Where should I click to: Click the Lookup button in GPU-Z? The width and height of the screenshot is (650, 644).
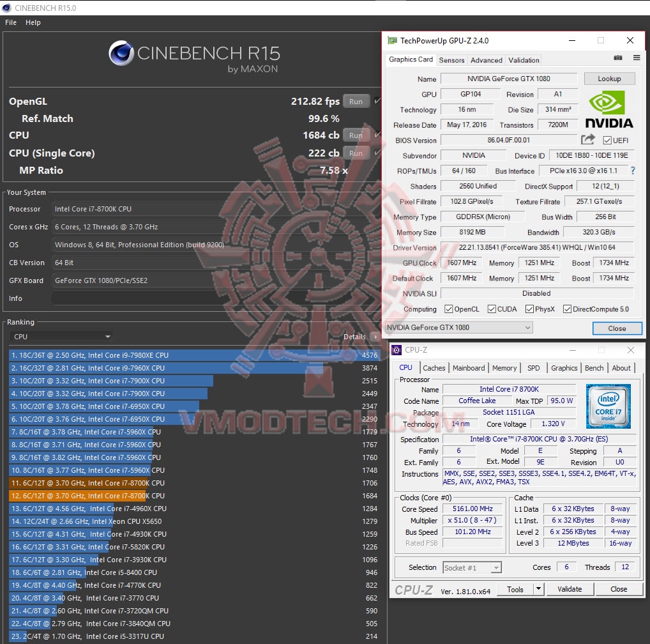tap(609, 79)
